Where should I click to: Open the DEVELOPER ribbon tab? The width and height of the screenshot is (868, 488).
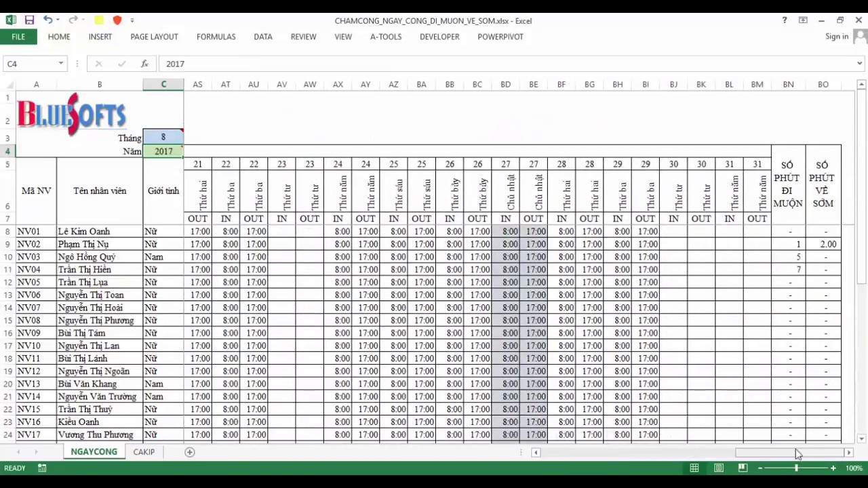tap(439, 37)
